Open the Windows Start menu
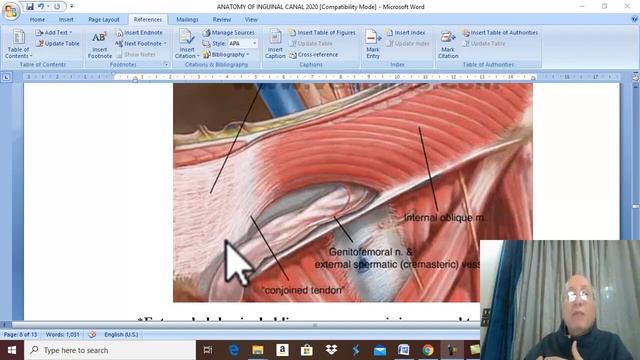Image resolution: width=640 pixels, height=360 pixels. pos(12,350)
